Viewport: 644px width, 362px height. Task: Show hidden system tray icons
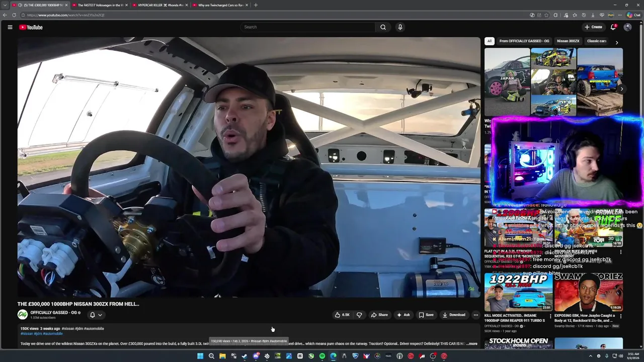click(x=591, y=356)
